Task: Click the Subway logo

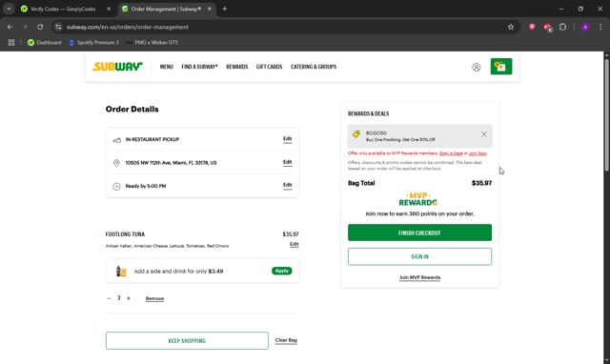Action: [x=117, y=67]
